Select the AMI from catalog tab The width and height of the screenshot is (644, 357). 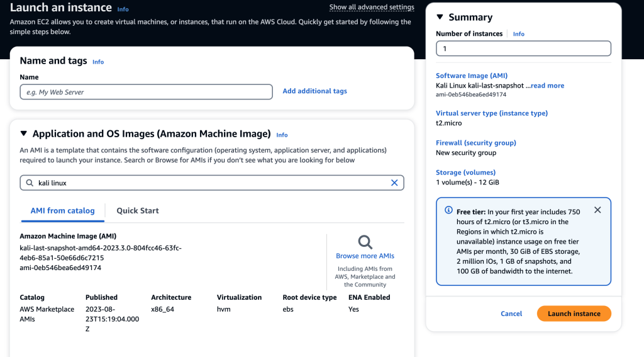coord(62,210)
